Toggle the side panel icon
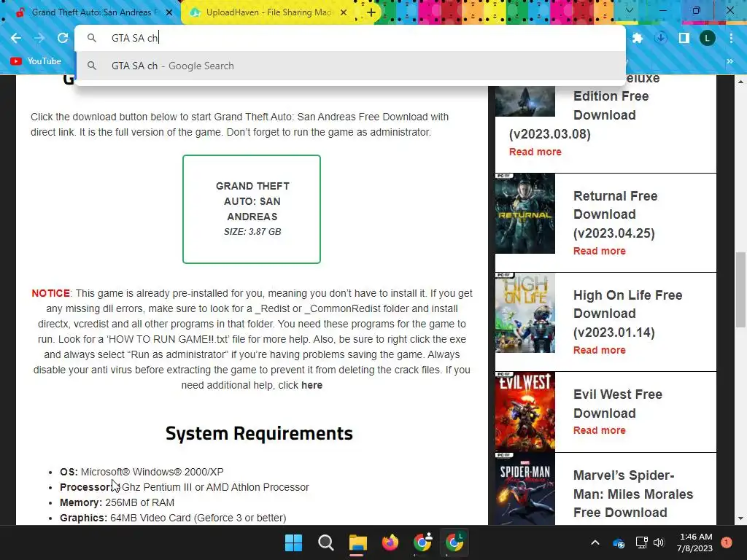747x560 pixels. 684,38
